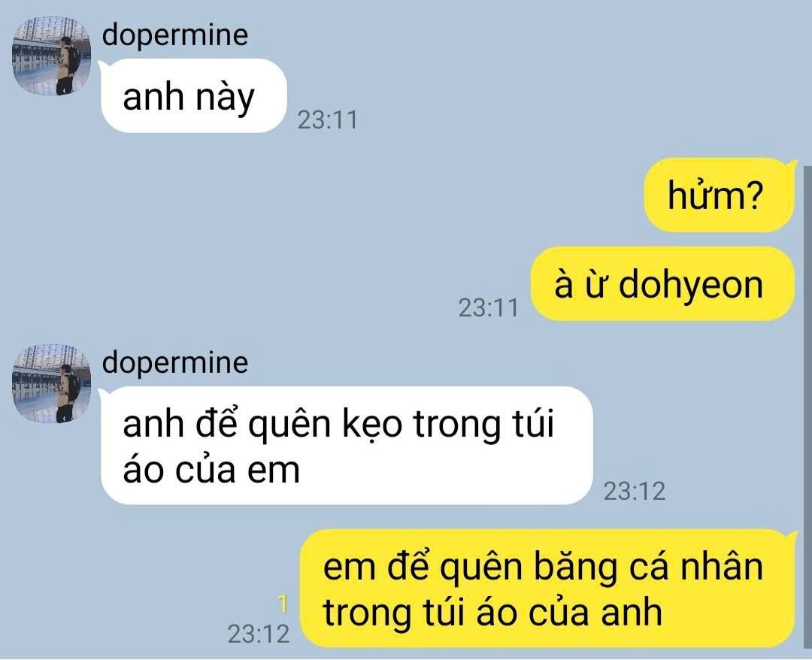Click the yellow unread count '1'
This screenshot has width=812, height=660.
pyautogui.click(x=283, y=604)
